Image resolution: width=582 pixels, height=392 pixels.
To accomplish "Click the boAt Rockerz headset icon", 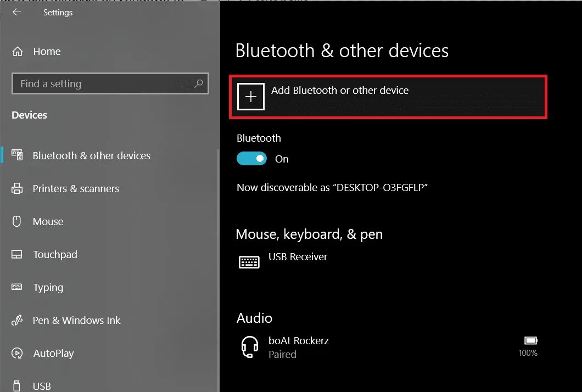I will 250,347.
